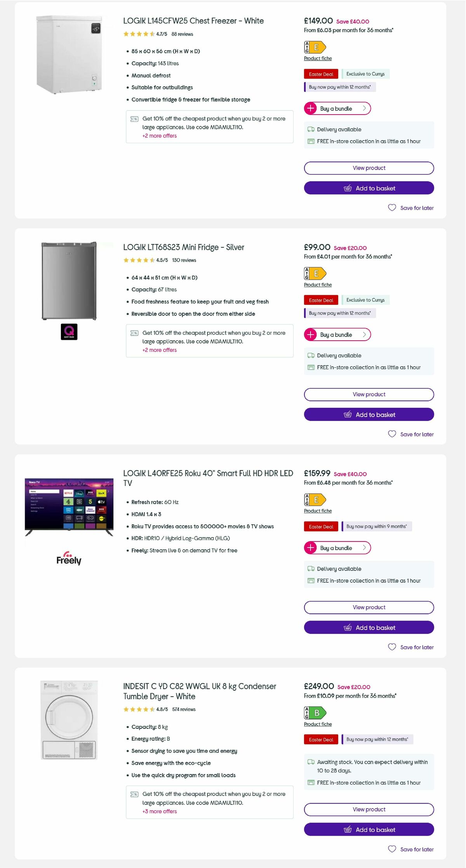Click the chevron arrow on the TV's Buy a bundle
466x868 pixels.
click(x=364, y=548)
